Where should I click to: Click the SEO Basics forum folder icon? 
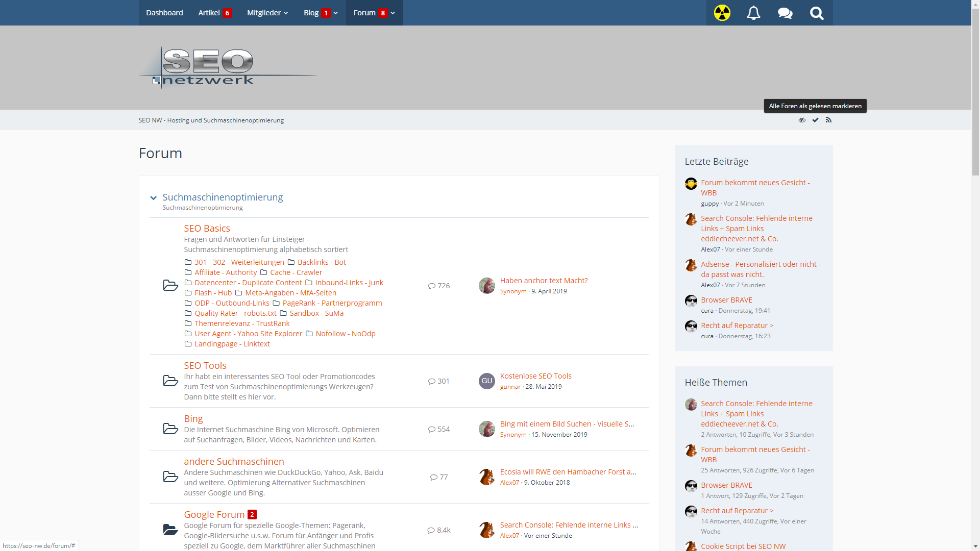(x=170, y=285)
